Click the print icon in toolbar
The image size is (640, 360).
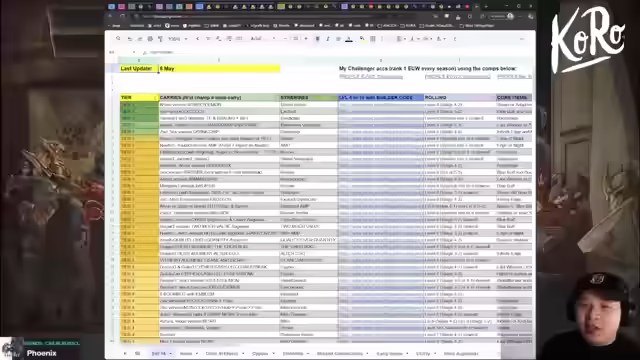pyautogui.click(x=150, y=39)
